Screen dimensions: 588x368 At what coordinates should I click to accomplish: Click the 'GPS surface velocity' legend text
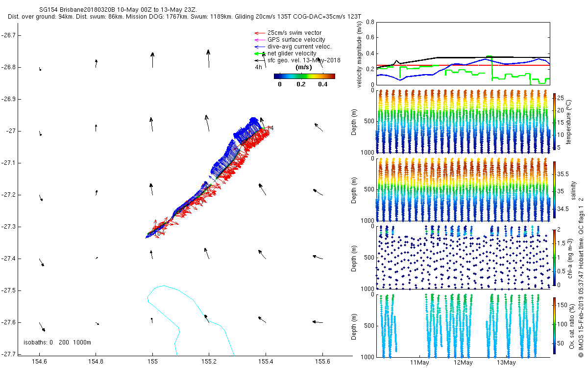[x=296, y=40]
